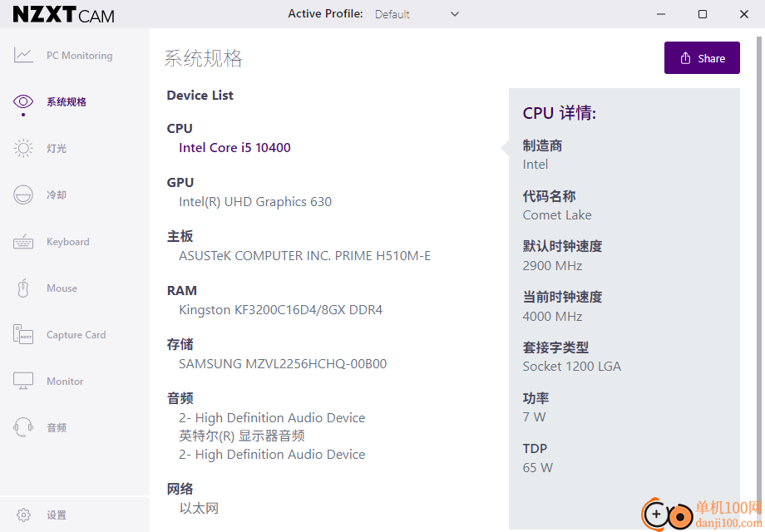Viewport: 765px width, 532px height.
Task: Click the Active Profile dropdown chevron
Action: click(x=455, y=14)
